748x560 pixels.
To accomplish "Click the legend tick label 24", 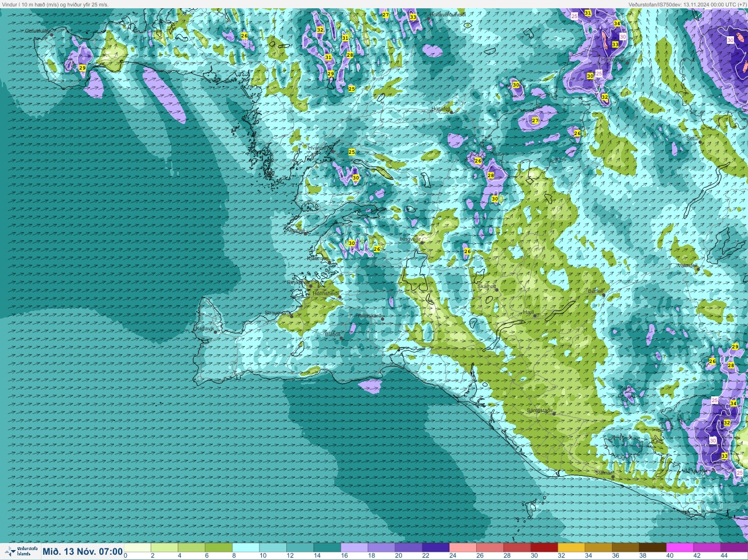I will click(x=452, y=555).
